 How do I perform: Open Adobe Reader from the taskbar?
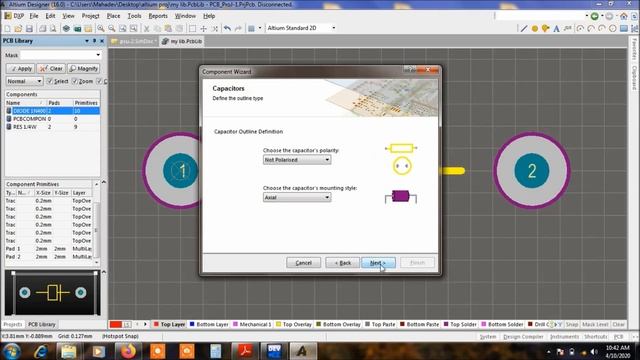[245, 351]
